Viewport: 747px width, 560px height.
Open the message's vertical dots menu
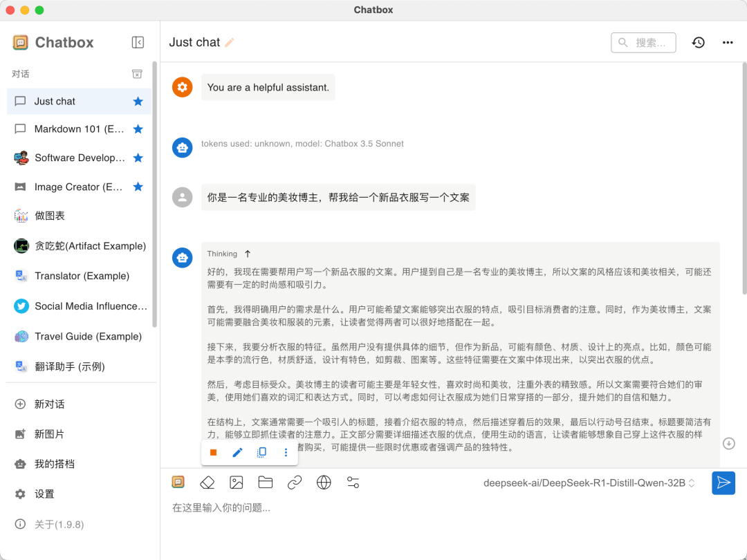[x=286, y=452]
